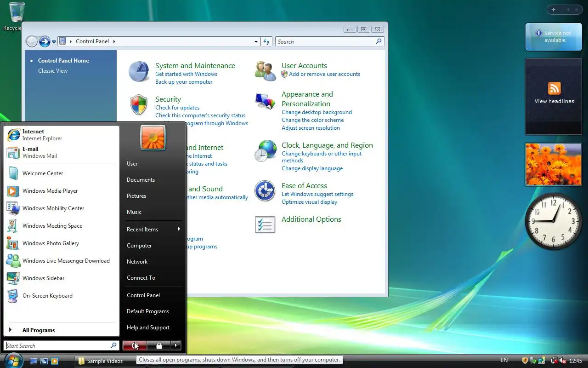
Task: Open address bar history dropdown
Action: (256, 41)
